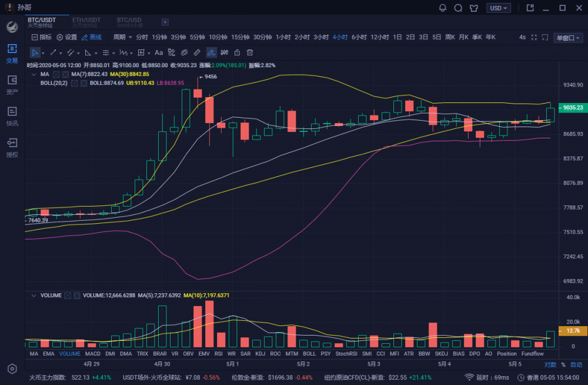
Task: Click the notification bell icon
Action: [x=443, y=8]
